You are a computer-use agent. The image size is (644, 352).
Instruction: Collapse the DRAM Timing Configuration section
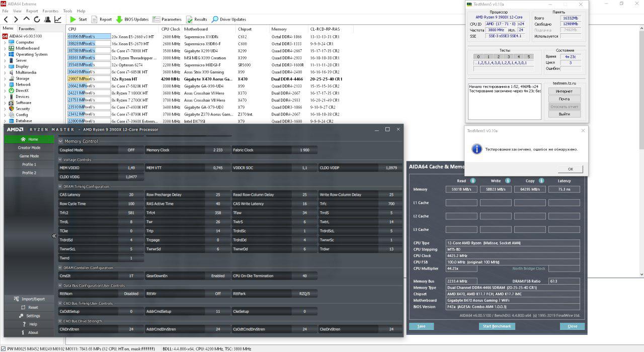tap(60, 187)
